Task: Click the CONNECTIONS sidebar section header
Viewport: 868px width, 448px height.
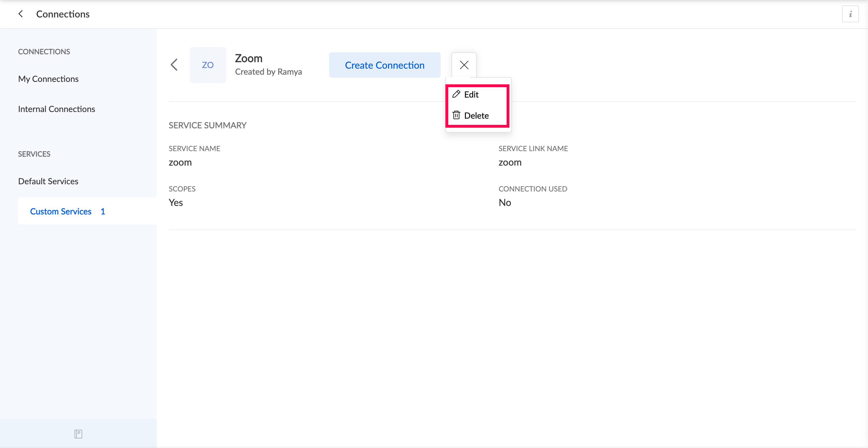Action: pos(44,52)
